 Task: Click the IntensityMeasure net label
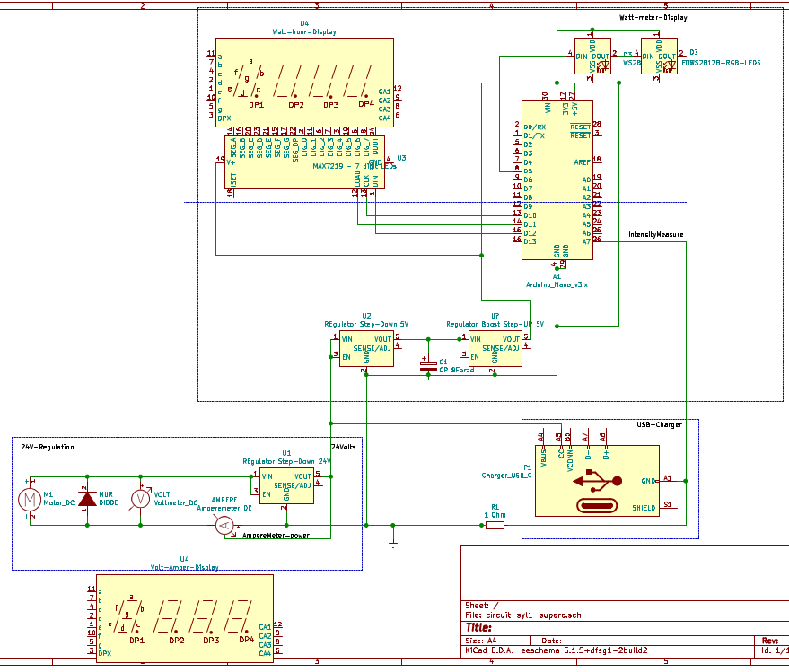655,234
